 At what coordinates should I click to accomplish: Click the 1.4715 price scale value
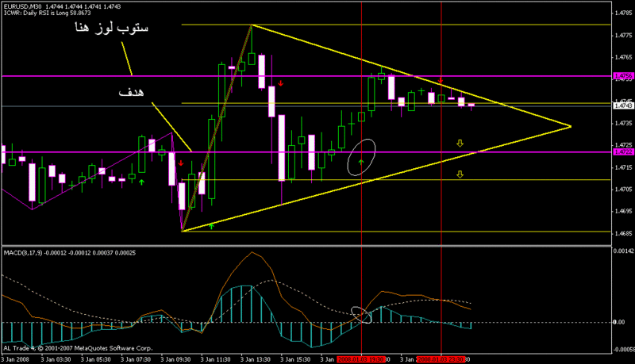pos(624,167)
